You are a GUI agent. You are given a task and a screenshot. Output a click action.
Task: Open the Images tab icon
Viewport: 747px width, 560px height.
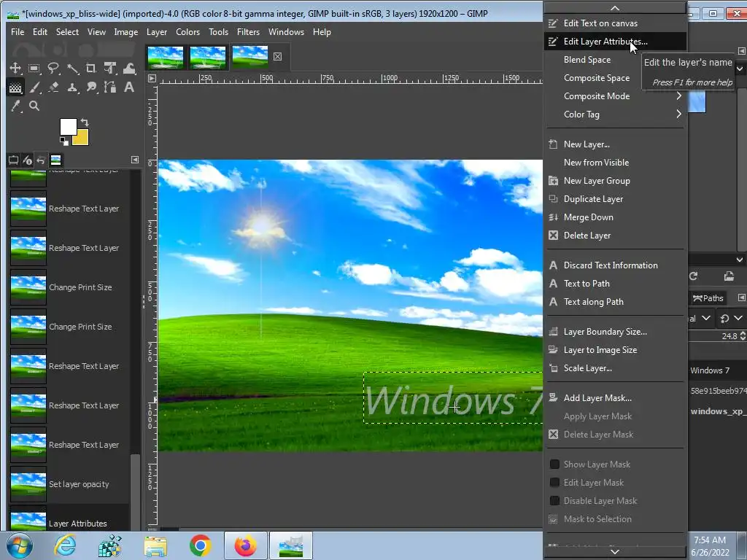coord(55,160)
